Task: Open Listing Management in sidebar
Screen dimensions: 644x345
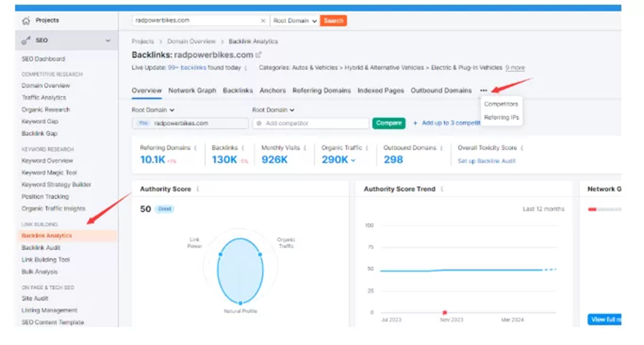Action: click(49, 311)
